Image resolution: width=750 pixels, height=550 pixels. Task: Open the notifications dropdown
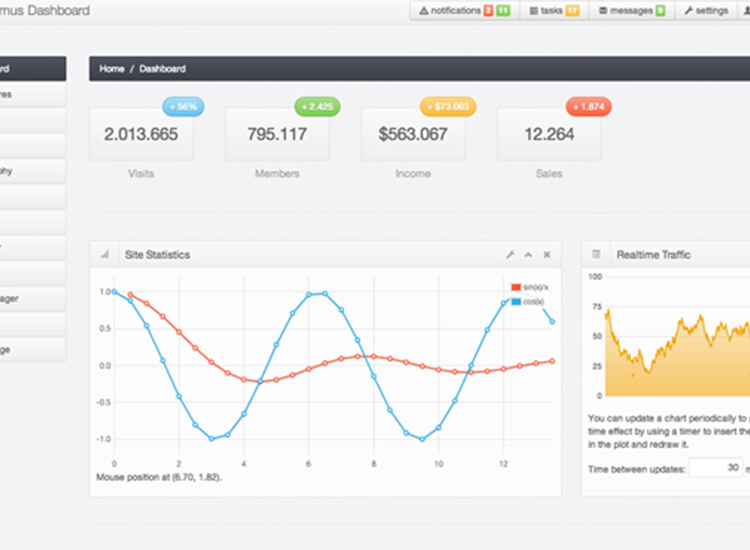(463, 11)
